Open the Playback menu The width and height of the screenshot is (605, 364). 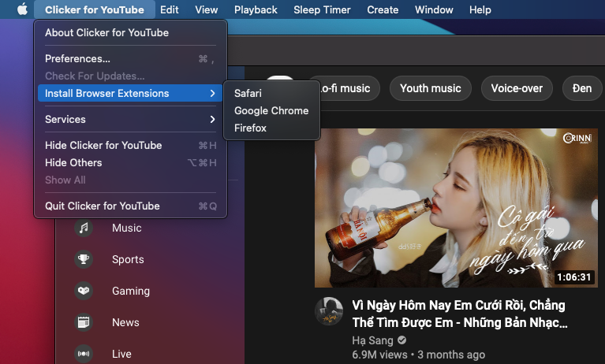256,9
